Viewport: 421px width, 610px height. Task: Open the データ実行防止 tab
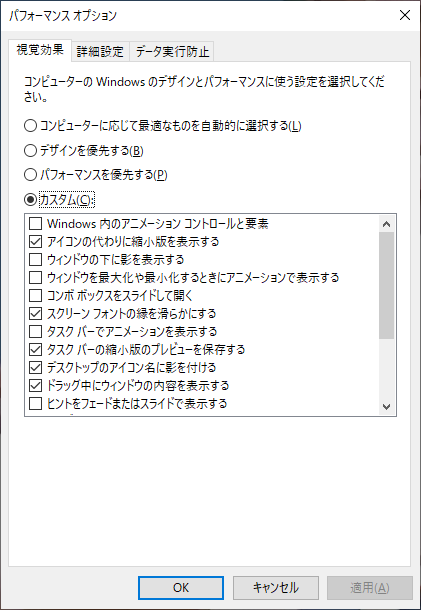coord(172,51)
